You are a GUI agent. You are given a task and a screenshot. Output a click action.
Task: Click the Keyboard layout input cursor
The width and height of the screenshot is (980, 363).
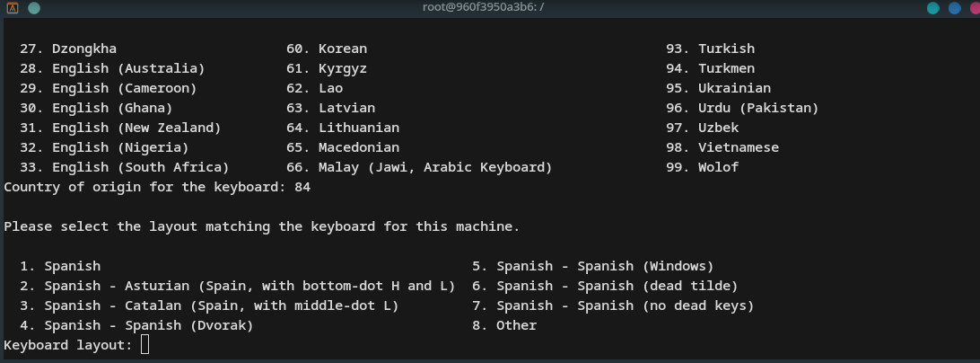point(145,344)
